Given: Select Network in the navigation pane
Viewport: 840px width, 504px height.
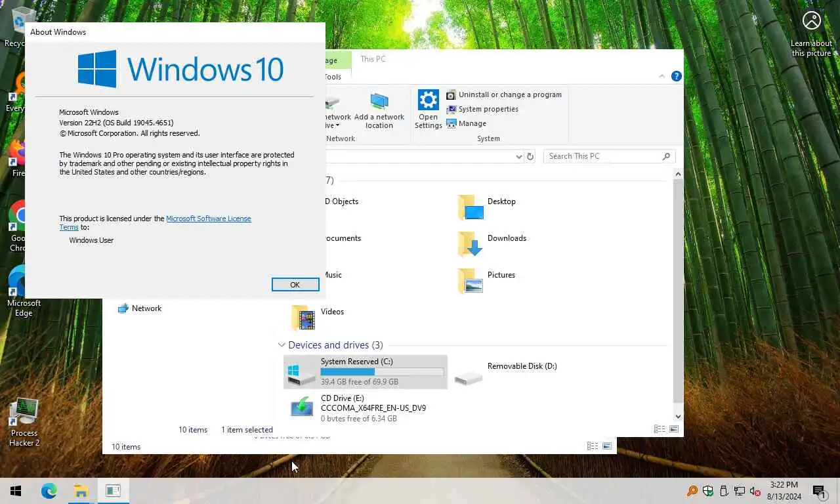Looking at the screenshot, I should [x=140, y=308].
